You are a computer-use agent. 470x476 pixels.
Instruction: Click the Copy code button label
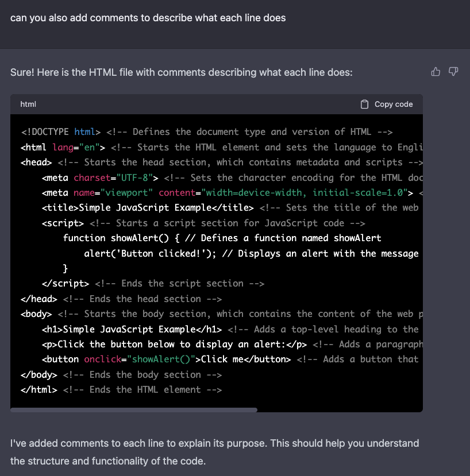(394, 104)
